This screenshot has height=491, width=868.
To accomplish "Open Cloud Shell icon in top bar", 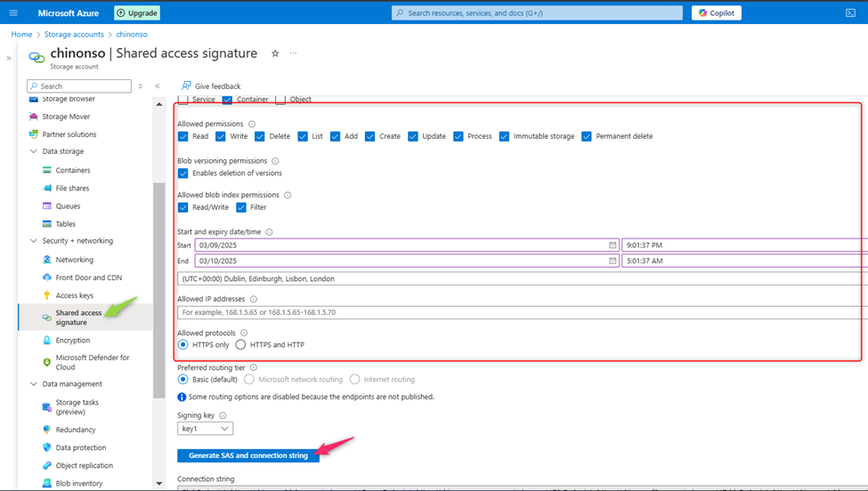I will click(x=851, y=12).
